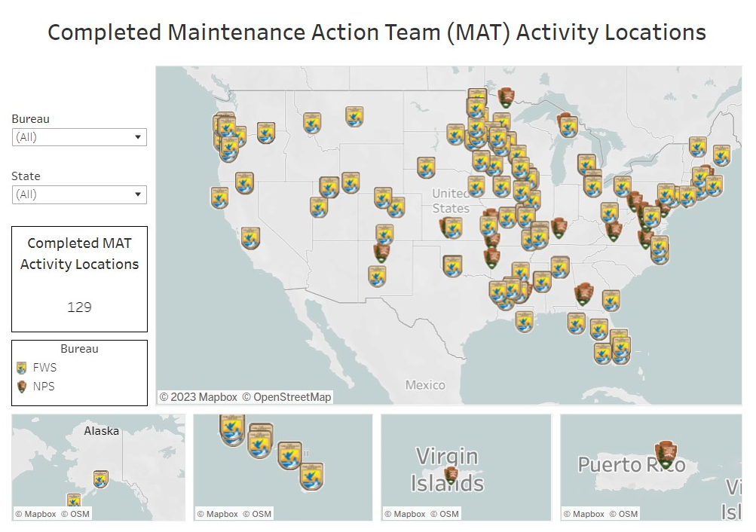The image size is (756, 532).
Task: Select the FWS swatch in the Bureau legend
Action: tap(21, 368)
